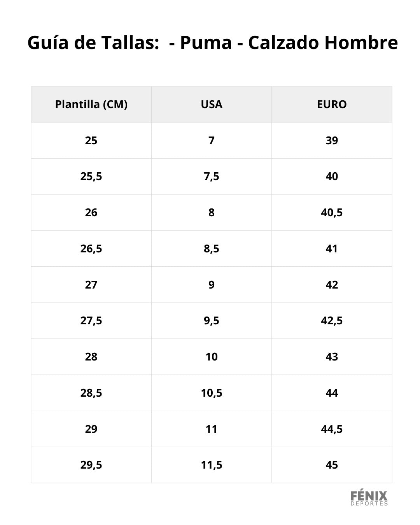
Task: Click the 26,5 insole length cell
Action: tap(91, 248)
